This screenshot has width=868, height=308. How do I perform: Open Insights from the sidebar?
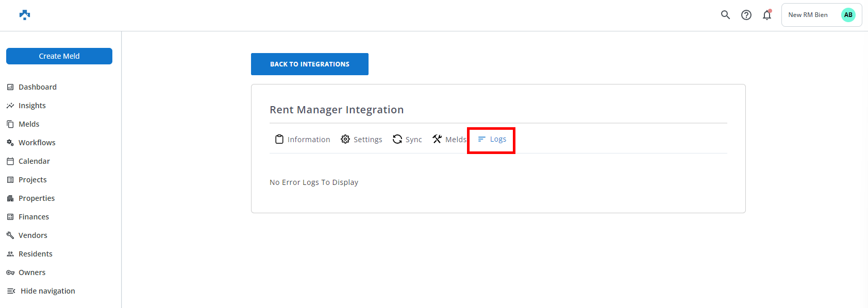click(x=32, y=106)
